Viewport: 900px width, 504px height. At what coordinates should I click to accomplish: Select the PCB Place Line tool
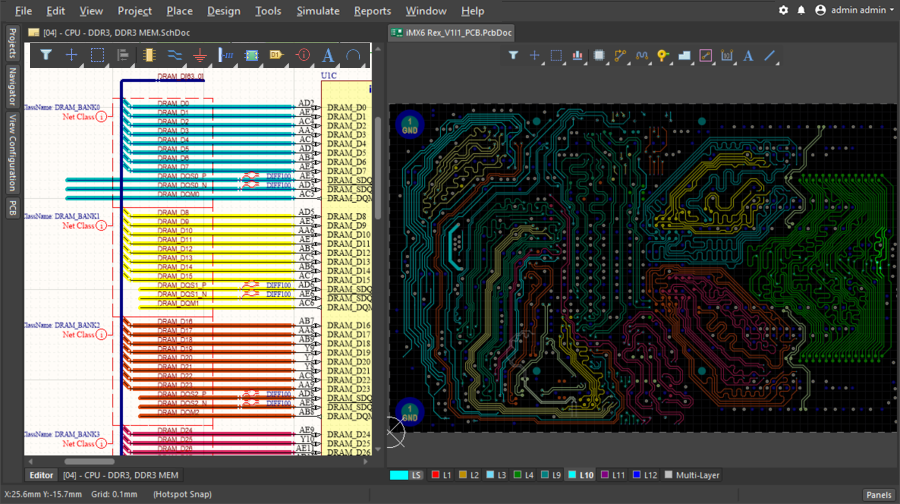click(x=770, y=56)
